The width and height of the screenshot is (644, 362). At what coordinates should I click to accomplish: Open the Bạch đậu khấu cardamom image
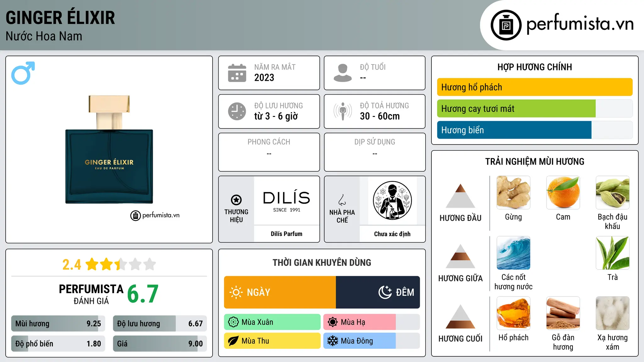613,193
